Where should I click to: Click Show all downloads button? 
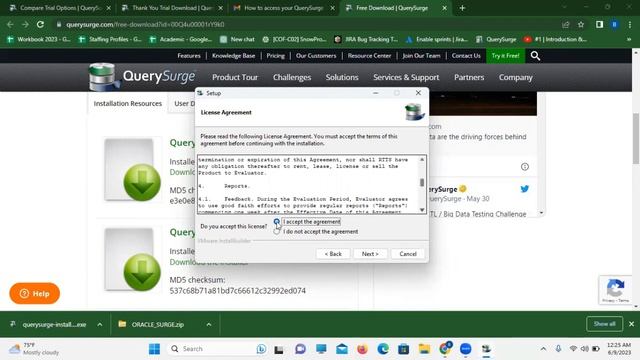(x=604, y=324)
